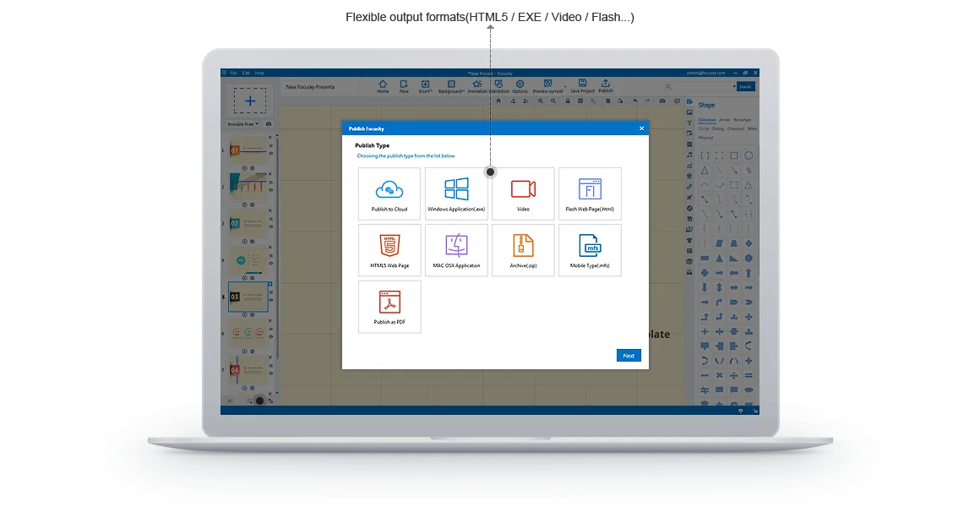
Task: Open the Insert dropdown in toolbar
Action: click(x=425, y=86)
